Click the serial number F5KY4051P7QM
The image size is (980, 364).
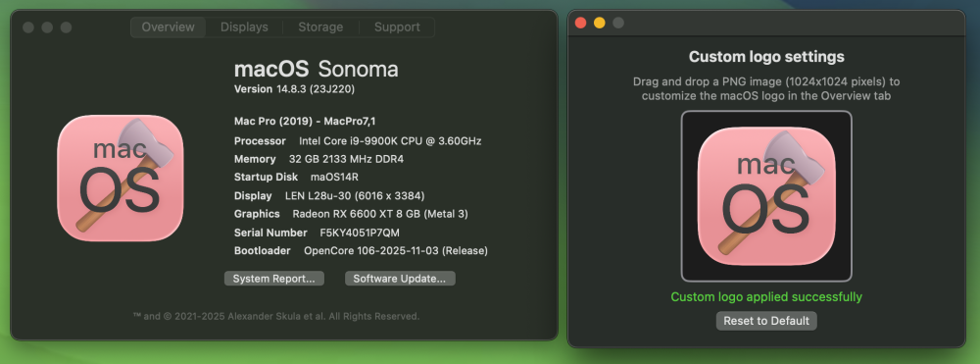pos(360,233)
